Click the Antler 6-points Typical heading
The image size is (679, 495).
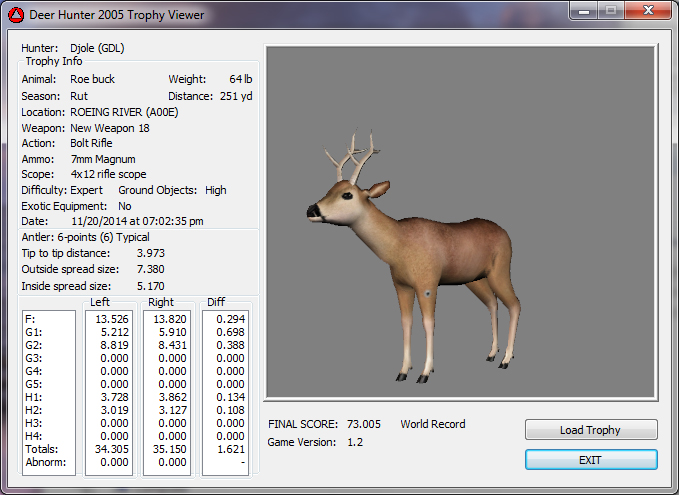[86, 237]
